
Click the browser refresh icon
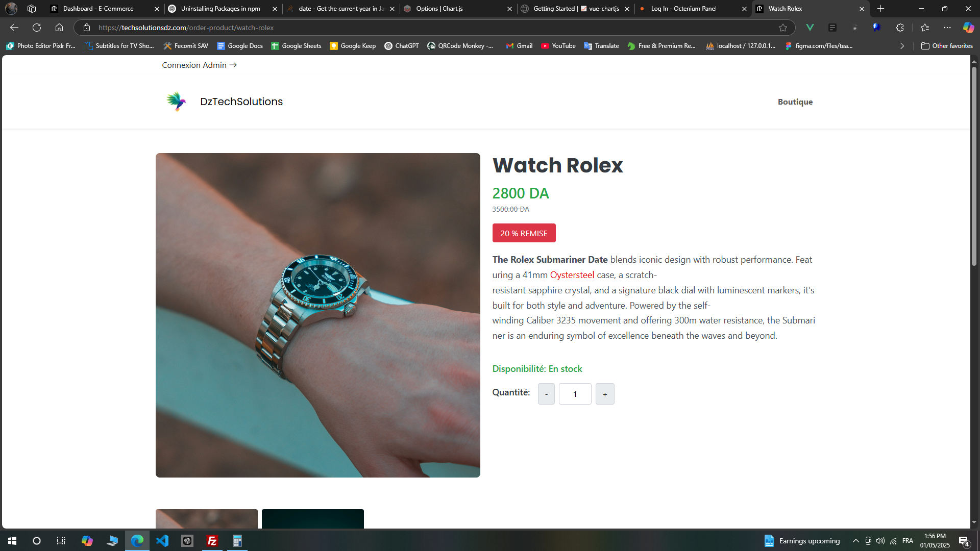coord(37,28)
